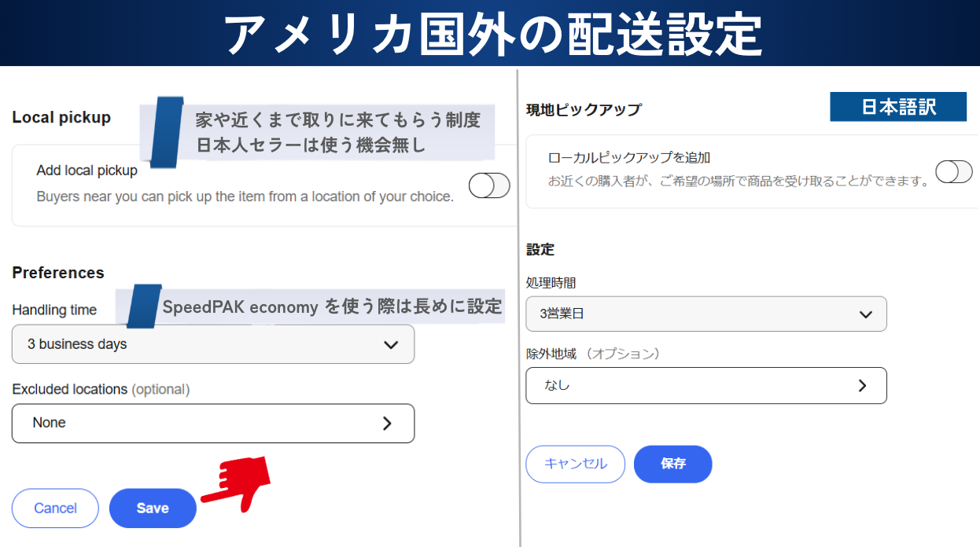Click the アメリカ国外の配送設定 title banner

(490, 33)
